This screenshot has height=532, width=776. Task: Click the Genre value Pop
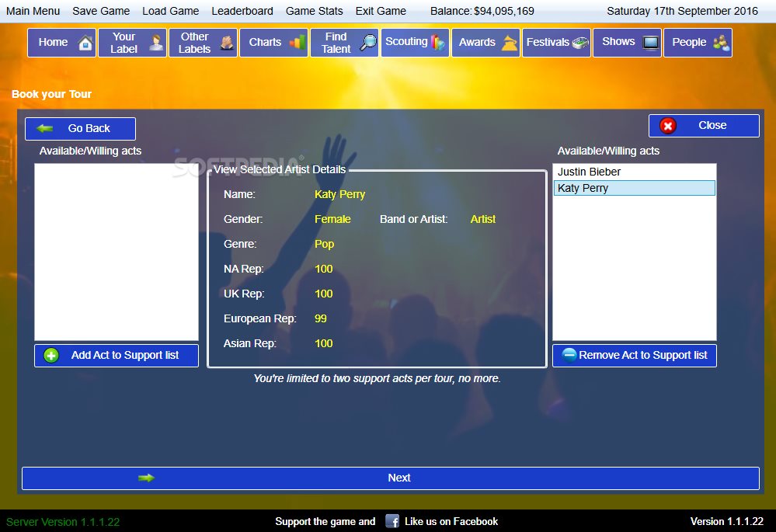pyautogui.click(x=324, y=244)
